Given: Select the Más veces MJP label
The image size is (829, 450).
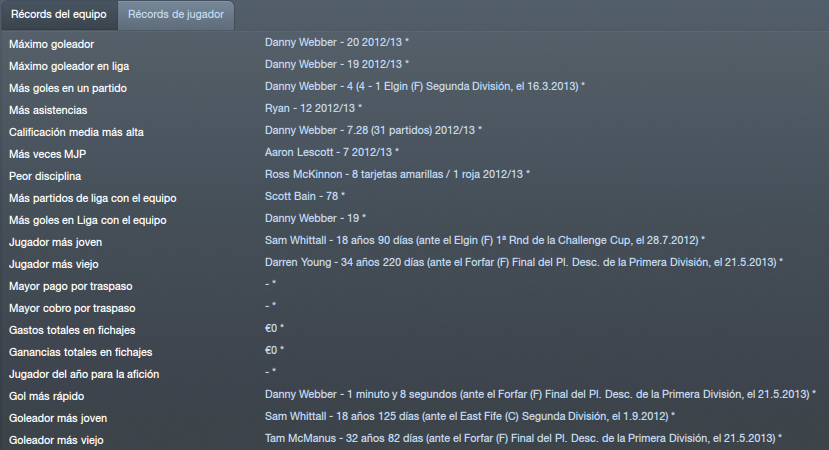Looking at the screenshot, I should (x=48, y=154).
